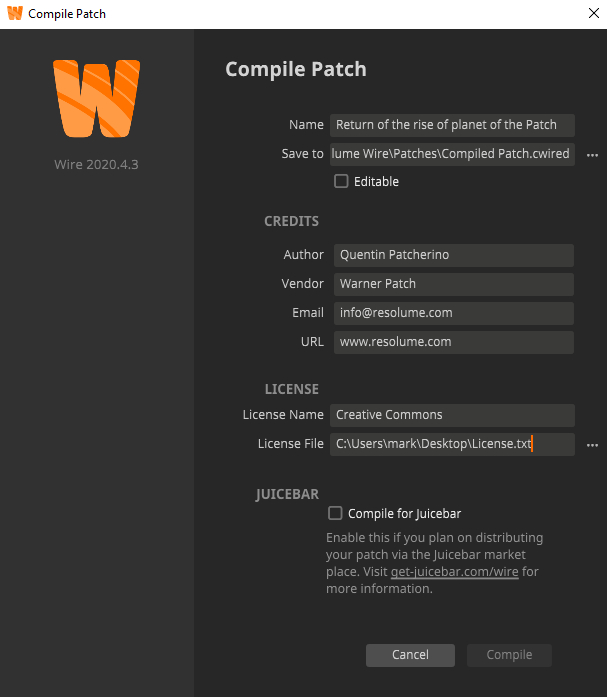Open the Save to browse ellipsis button
The image size is (607, 697).
(x=592, y=155)
